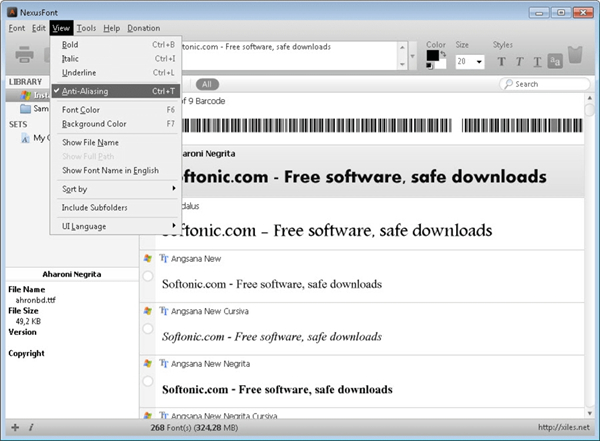Screen dimensions: 600x441
Task: Click the swap colors arrow icon
Action: coord(442,55)
